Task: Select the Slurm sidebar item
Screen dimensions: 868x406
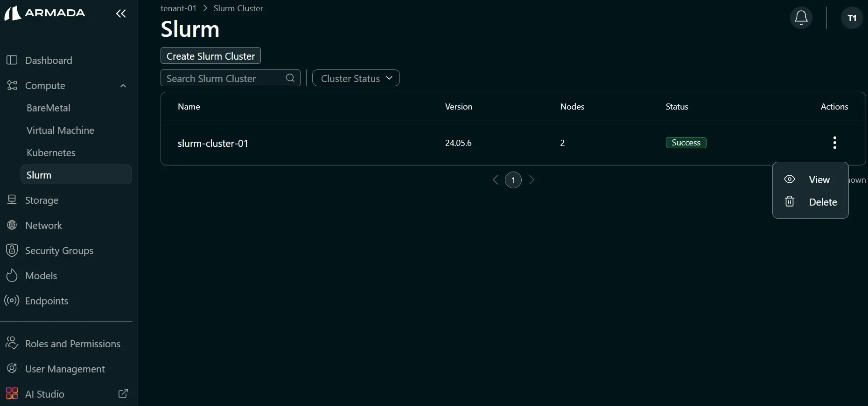Action: [x=76, y=174]
